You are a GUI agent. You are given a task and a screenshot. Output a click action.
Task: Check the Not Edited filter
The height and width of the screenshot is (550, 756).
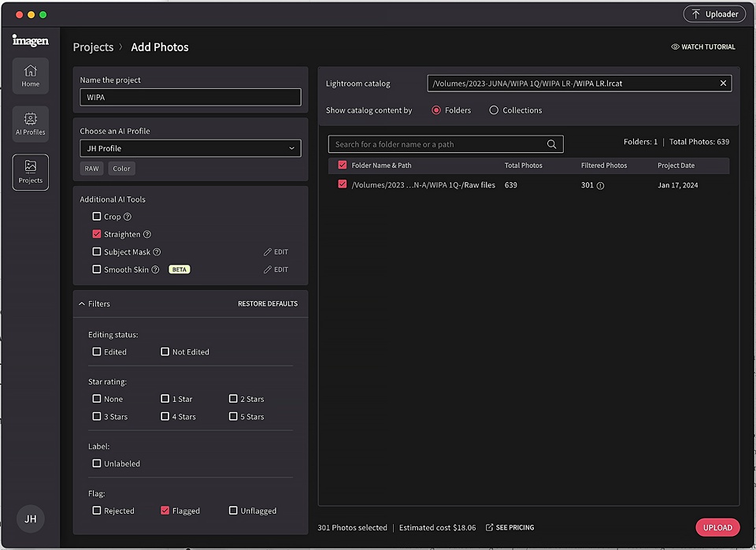click(x=165, y=351)
